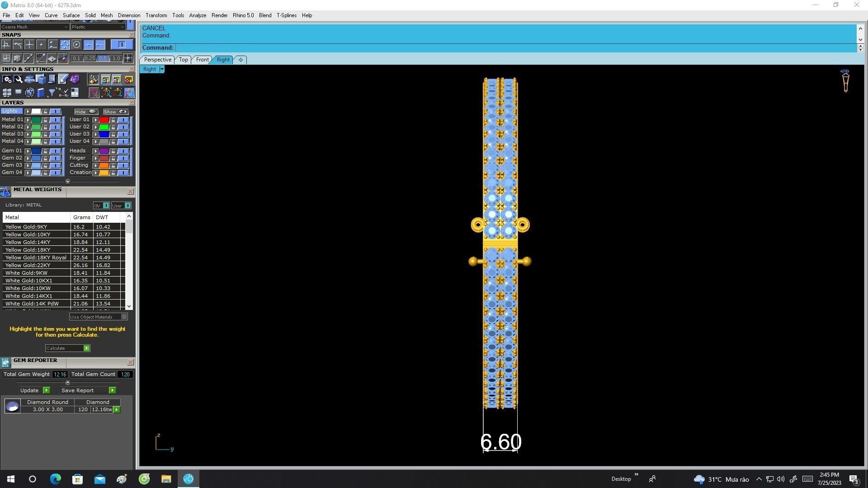Toggle visibility switch for Metal 01 layer
Screen dimensions: 868x488
[55, 120]
